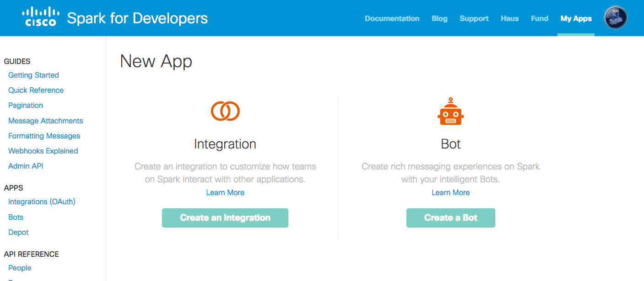
Task: Open the Admin API guide
Action: point(26,166)
